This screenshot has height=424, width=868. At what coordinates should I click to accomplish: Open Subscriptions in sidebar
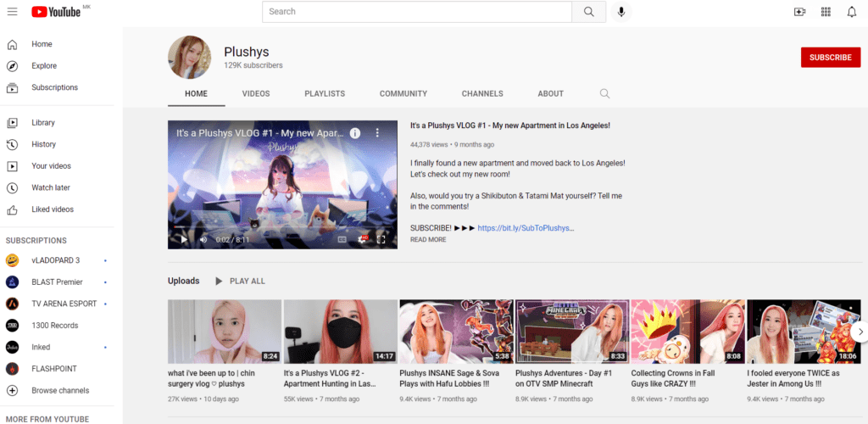click(x=57, y=87)
